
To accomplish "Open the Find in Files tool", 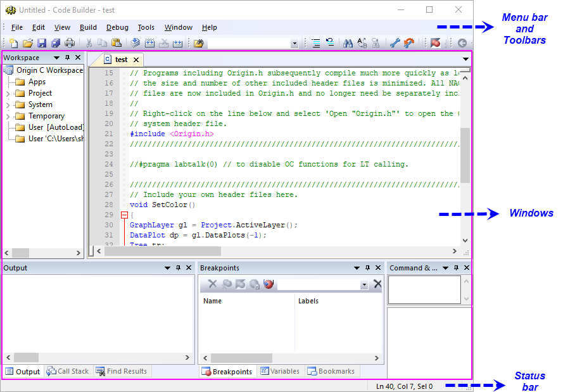I will [376, 42].
